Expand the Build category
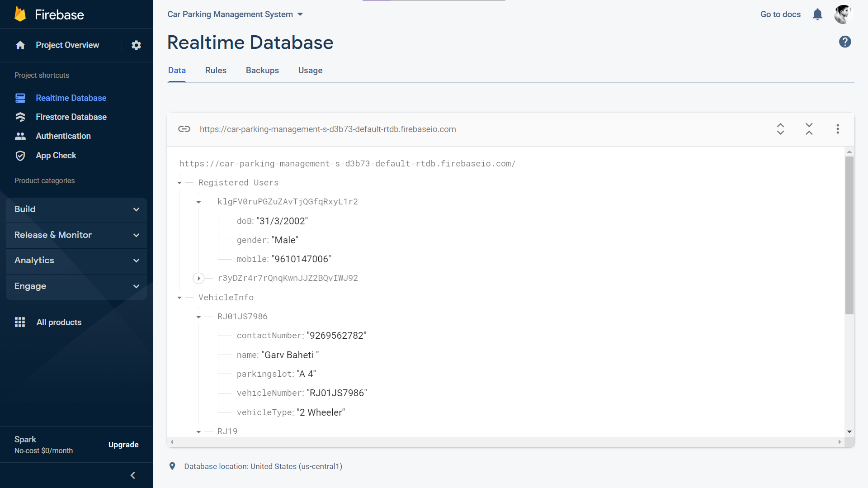Viewport: 868px width, 488px height. pos(76,209)
